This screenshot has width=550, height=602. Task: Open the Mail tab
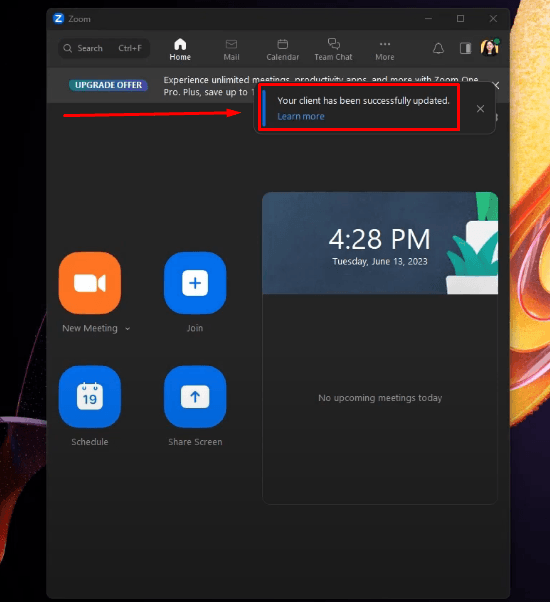(x=231, y=50)
